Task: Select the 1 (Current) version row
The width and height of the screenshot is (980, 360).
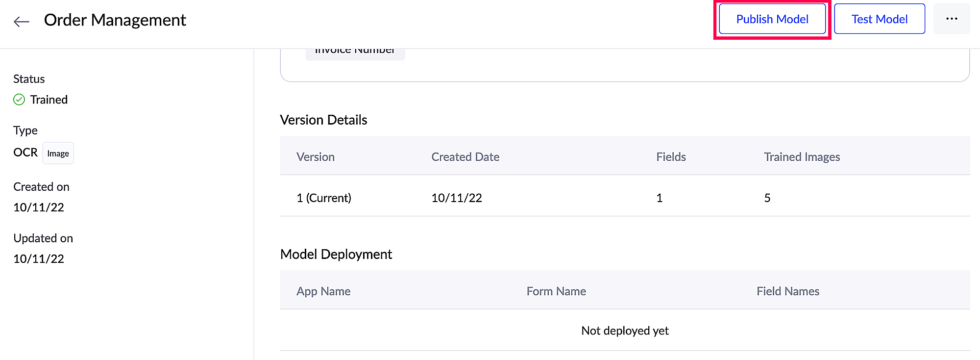Action: [324, 198]
